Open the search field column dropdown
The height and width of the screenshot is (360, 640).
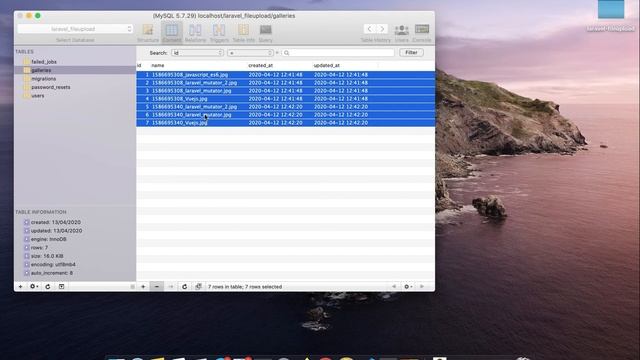pos(197,53)
